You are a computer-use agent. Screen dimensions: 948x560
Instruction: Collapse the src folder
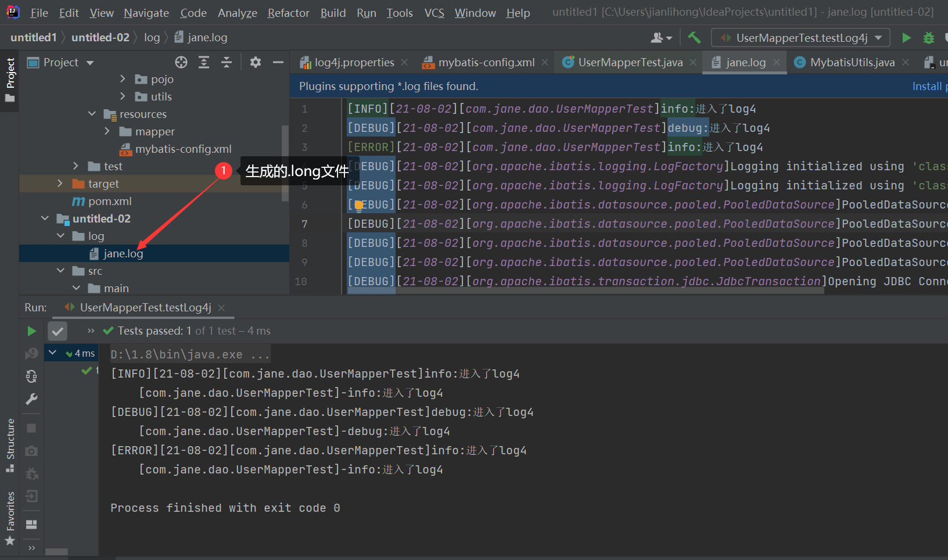60,270
